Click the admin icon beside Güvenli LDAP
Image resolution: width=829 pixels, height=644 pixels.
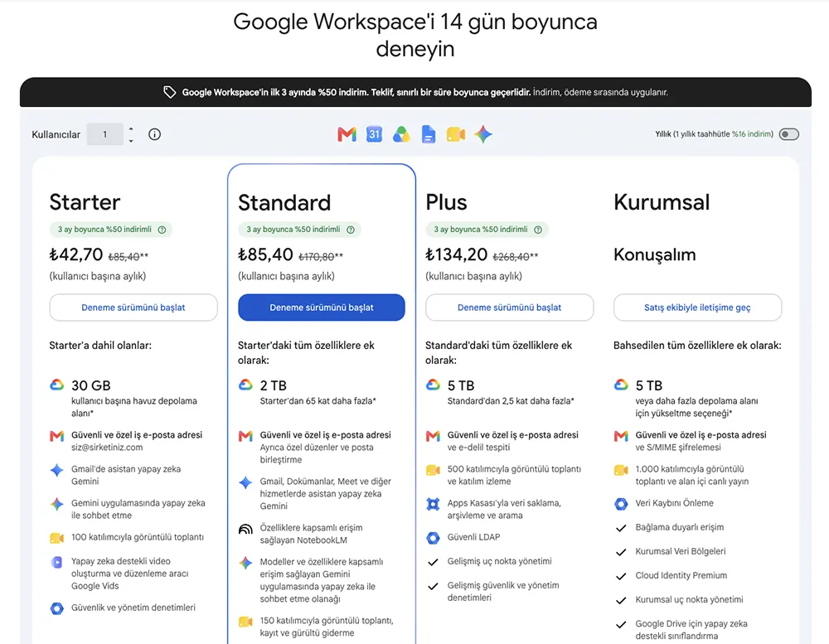click(x=433, y=538)
